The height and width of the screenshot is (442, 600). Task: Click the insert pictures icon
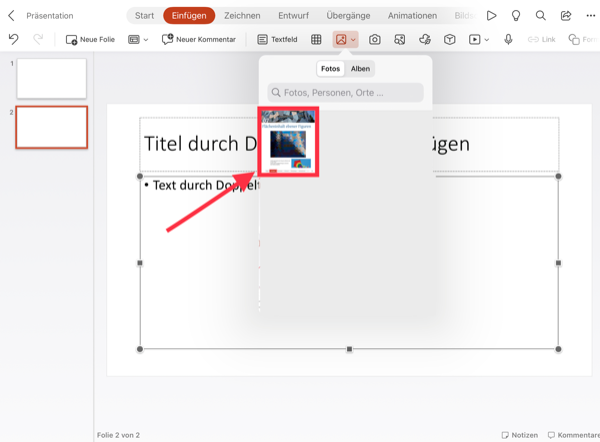tap(341, 39)
